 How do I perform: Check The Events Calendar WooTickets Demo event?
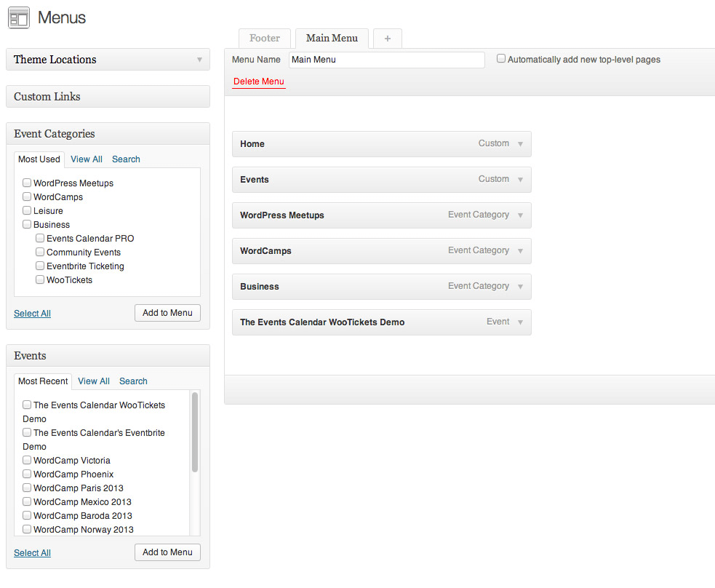[27, 405]
